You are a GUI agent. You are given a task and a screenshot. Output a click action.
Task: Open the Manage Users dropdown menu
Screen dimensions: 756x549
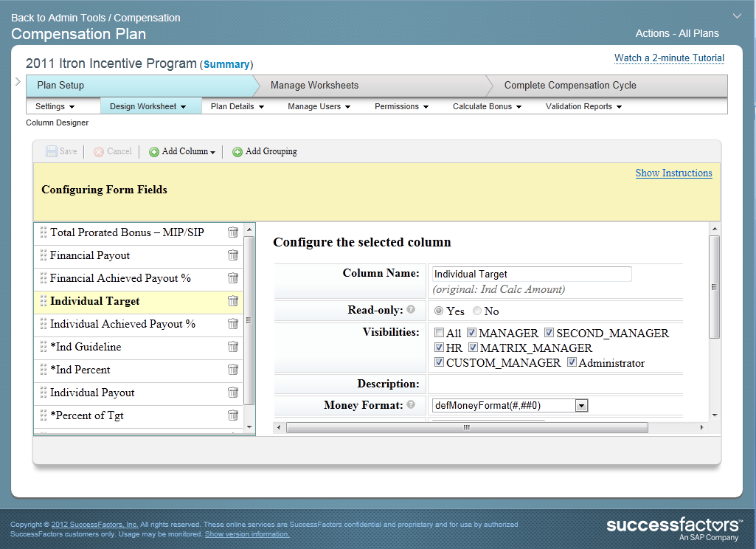pos(319,106)
